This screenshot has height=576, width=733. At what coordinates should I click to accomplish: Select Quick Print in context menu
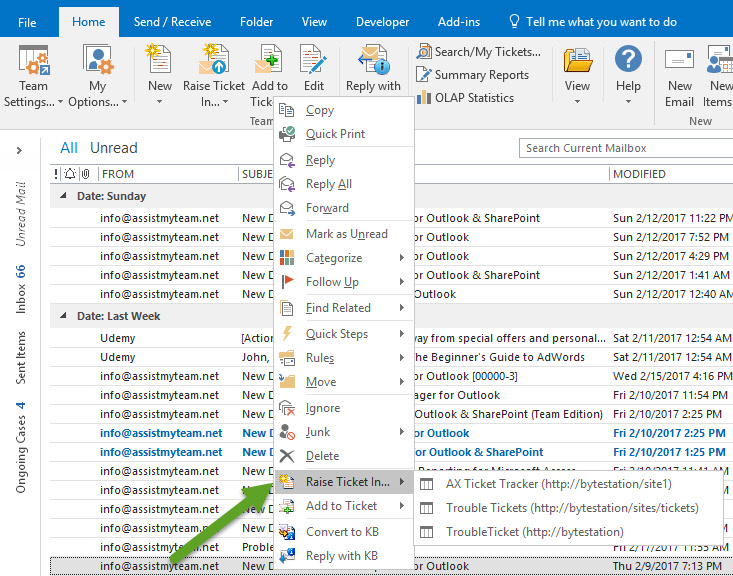pyautogui.click(x=335, y=134)
